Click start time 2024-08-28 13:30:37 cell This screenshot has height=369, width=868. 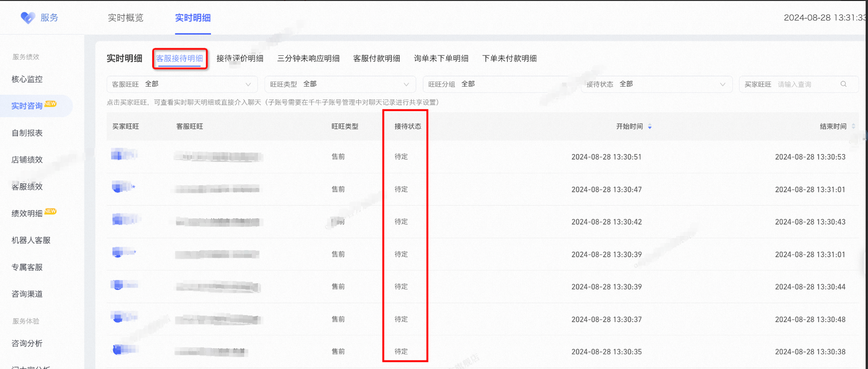coord(606,319)
